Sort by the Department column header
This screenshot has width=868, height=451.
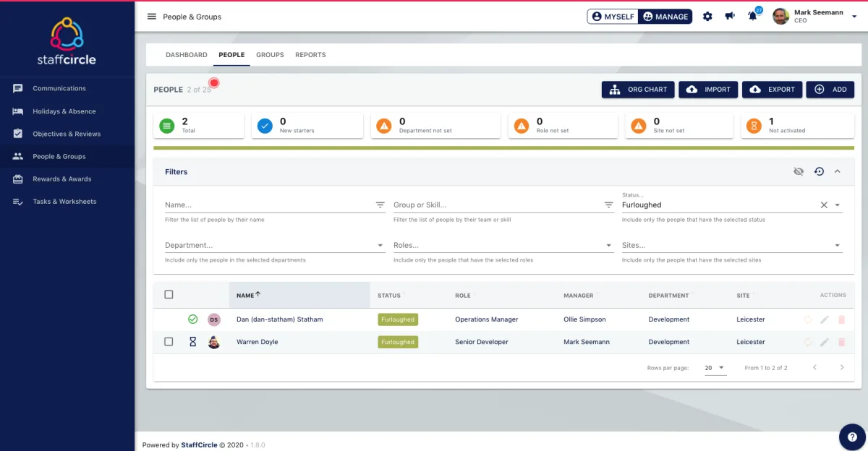(x=669, y=295)
